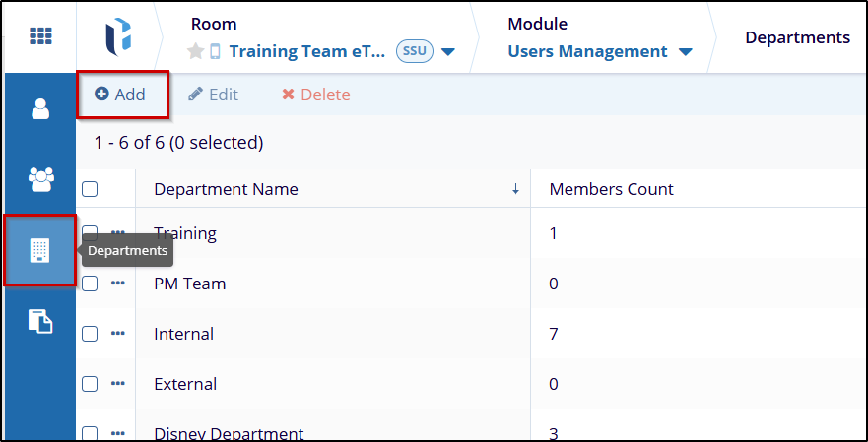Image resolution: width=868 pixels, height=442 pixels.
Task: Select the PM Team row name
Action: [x=190, y=284]
